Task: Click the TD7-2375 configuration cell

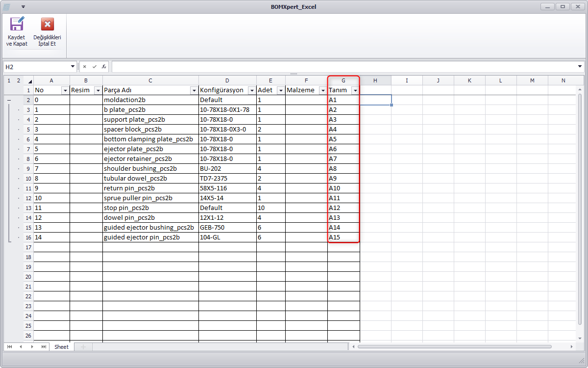Action: coord(228,179)
